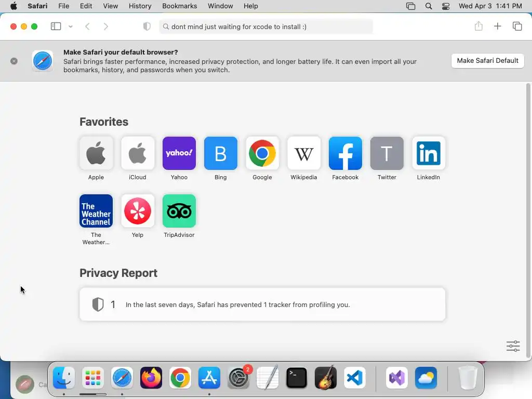Open the TripAdvisor favorite

pyautogui.click(x=179, y=211)
